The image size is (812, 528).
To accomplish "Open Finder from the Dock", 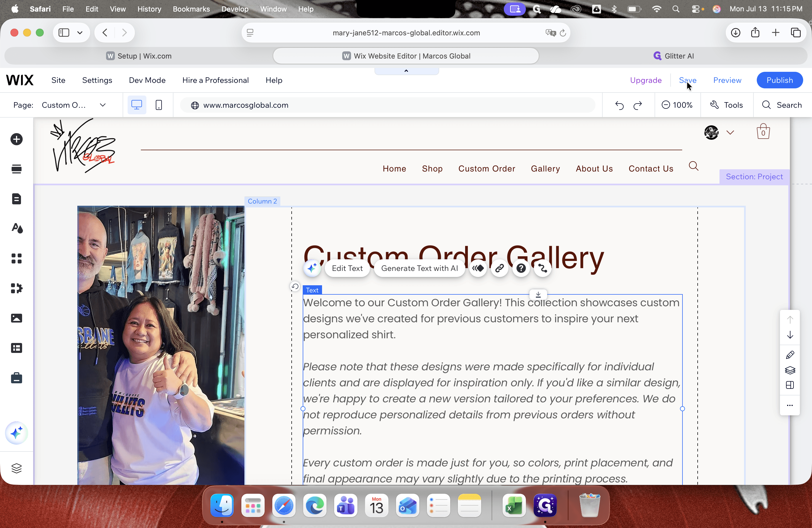I will (222, 505).
